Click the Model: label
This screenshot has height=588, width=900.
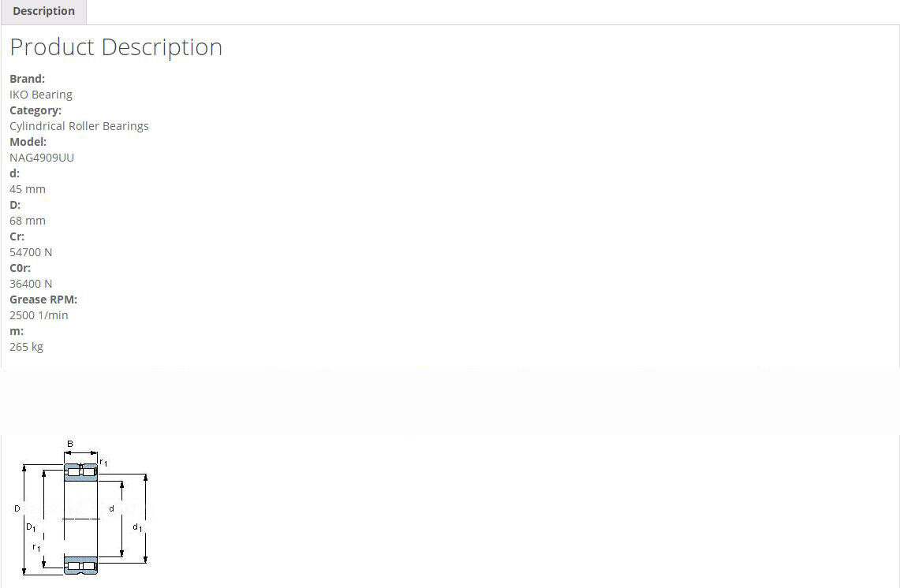(x=28, y=142)
